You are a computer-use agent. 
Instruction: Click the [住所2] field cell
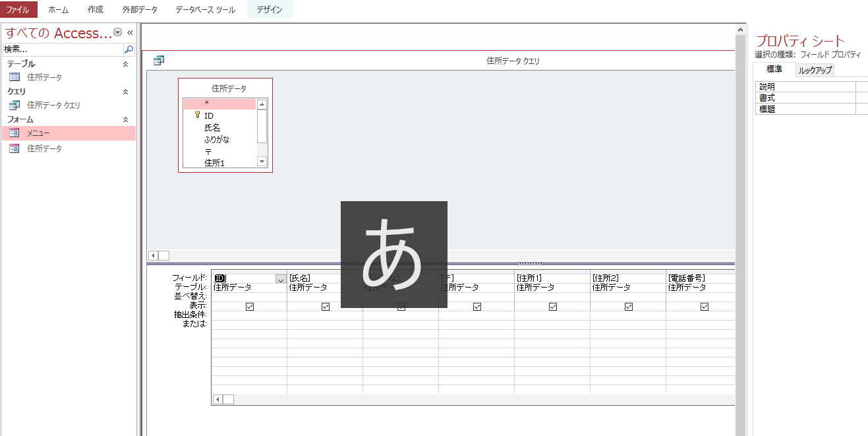click(628, 278)
